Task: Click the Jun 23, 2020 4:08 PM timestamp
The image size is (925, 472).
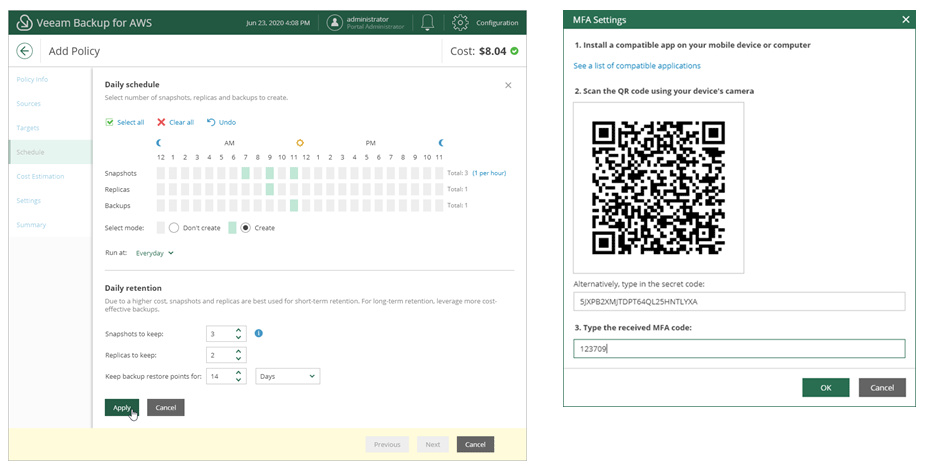Action: (x=278, y=23)
